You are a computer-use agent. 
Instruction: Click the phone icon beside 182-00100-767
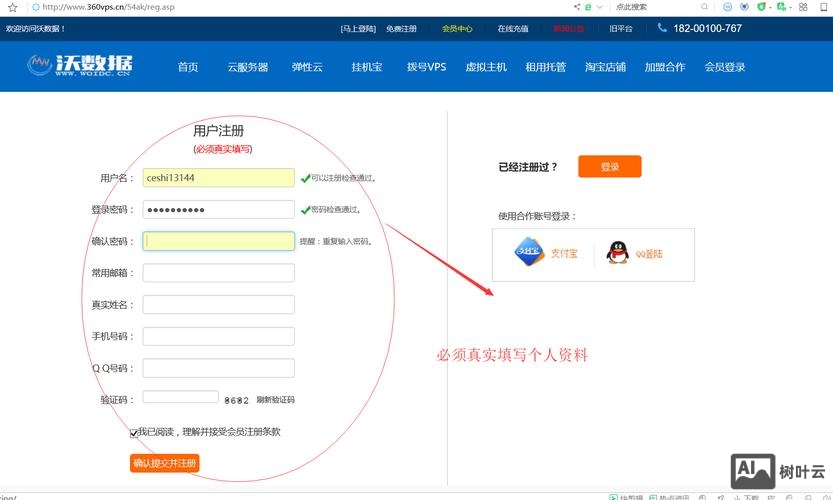tap(662, 28)
